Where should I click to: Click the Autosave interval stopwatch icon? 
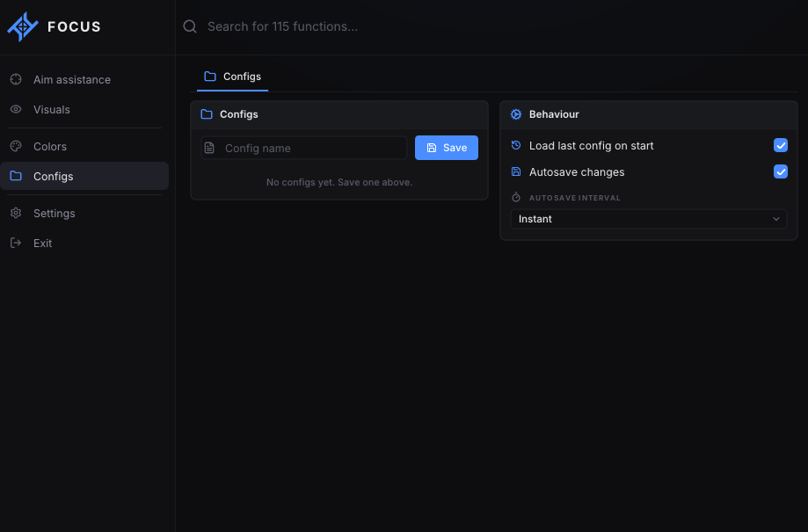(x=516, y=198)
